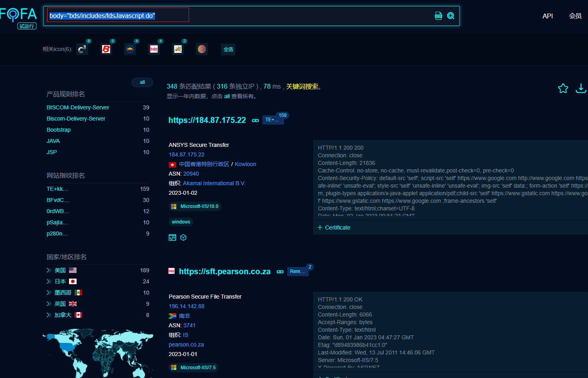This screenshot has height=378, width=588.
Task: Click the pearson.co.za domain link
Action: tap(186, 344)
